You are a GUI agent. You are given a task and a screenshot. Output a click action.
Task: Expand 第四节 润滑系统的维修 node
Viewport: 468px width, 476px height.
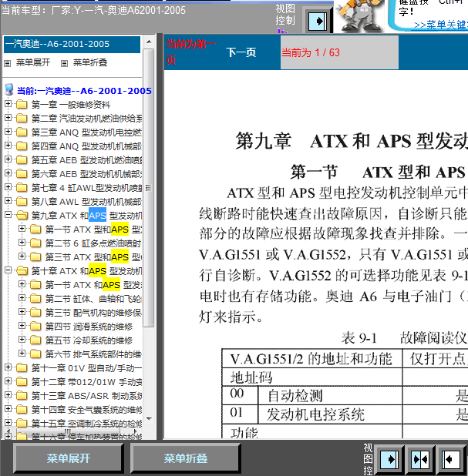[x=22, y=326]
